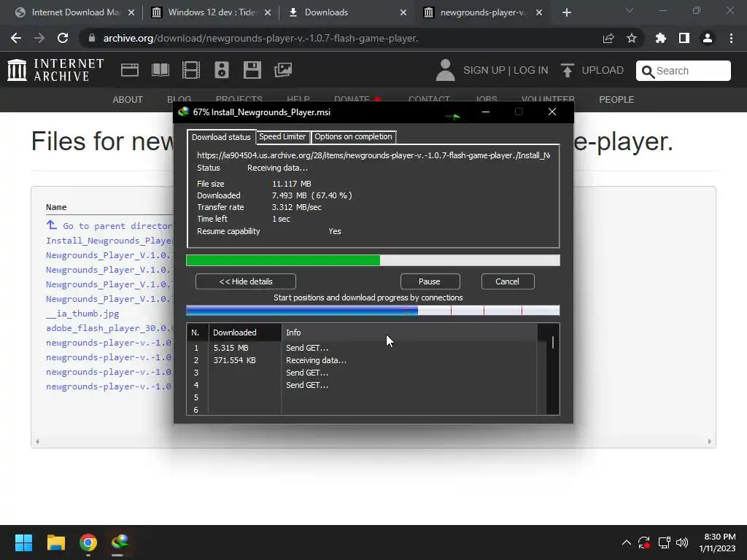747x560 pixels.
Task: Open Chrome extensions puzzle icon
Action: pos(661,38)
